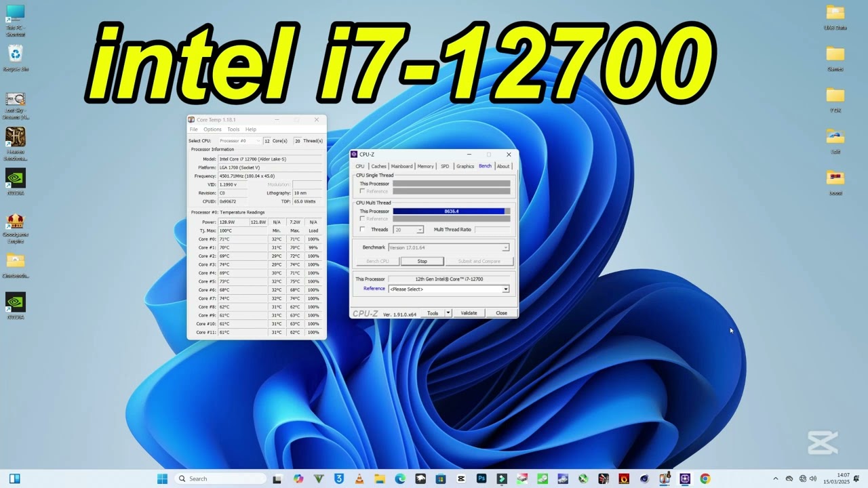
Task: Select the Core #0 temperature row
Action: (x=256, y=239)
